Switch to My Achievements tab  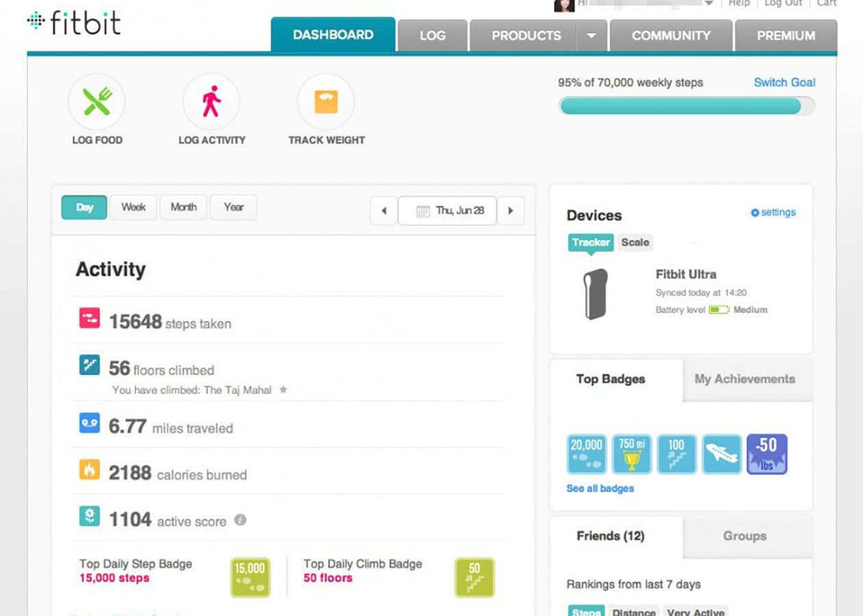745,379
